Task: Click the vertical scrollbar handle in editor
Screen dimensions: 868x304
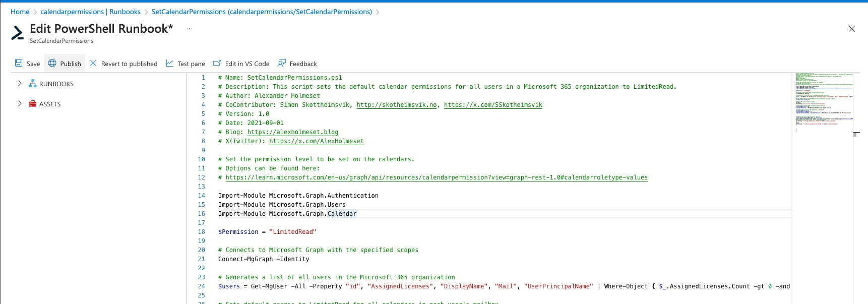Action: pyautogui.click(x=856, y=134)
